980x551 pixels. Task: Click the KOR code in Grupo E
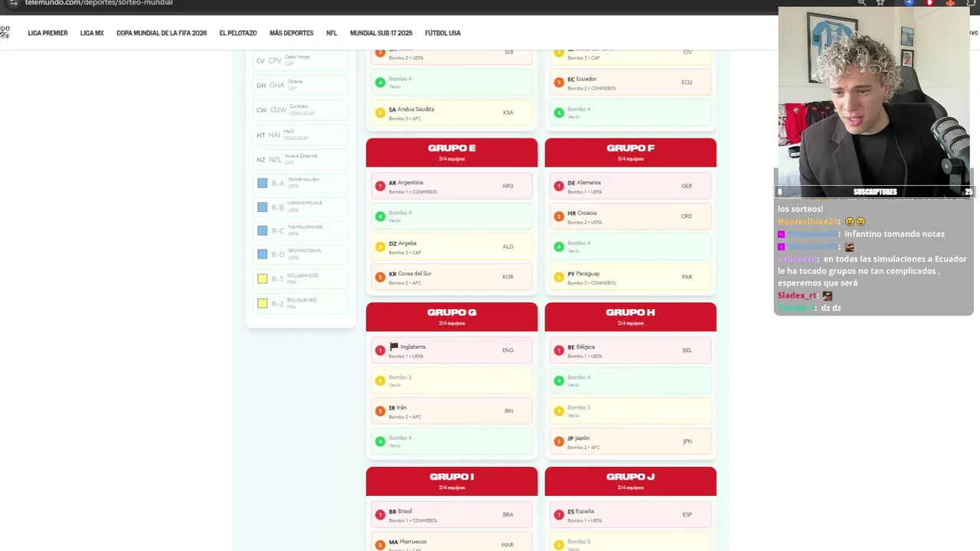pos(508,277)
